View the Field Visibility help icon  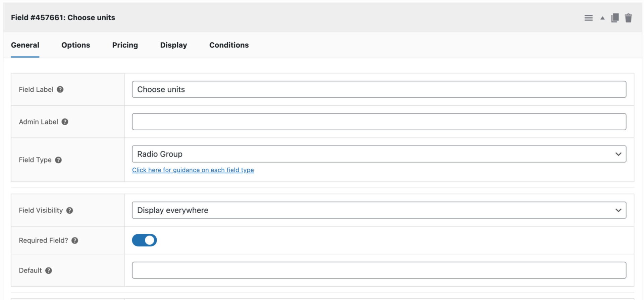coord(69,210)
